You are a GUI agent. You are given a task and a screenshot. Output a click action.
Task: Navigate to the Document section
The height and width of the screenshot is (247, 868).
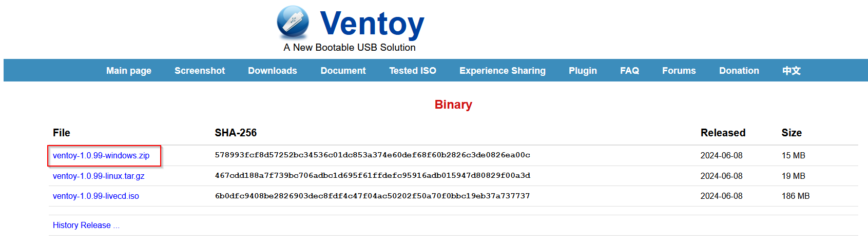[343, 71]
